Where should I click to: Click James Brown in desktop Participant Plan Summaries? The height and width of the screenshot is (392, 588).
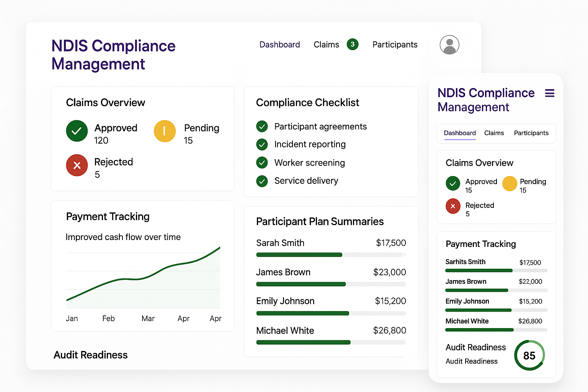coord(283,272)
